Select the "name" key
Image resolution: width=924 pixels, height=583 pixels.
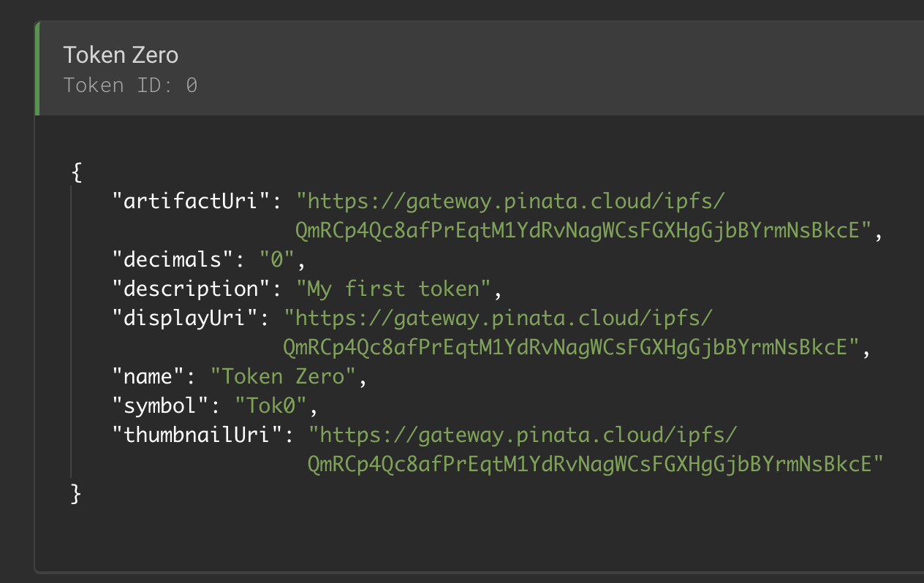coord(148,377)
